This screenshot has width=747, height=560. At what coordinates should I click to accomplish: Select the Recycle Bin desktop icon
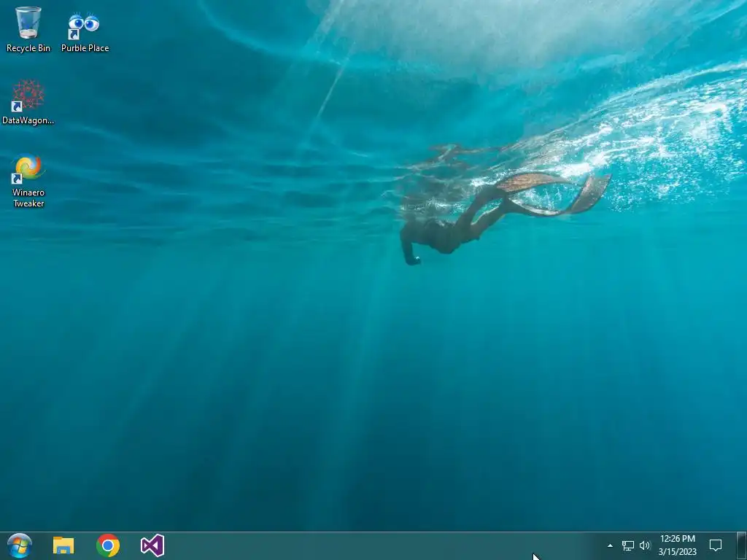(x=28, y=28)
